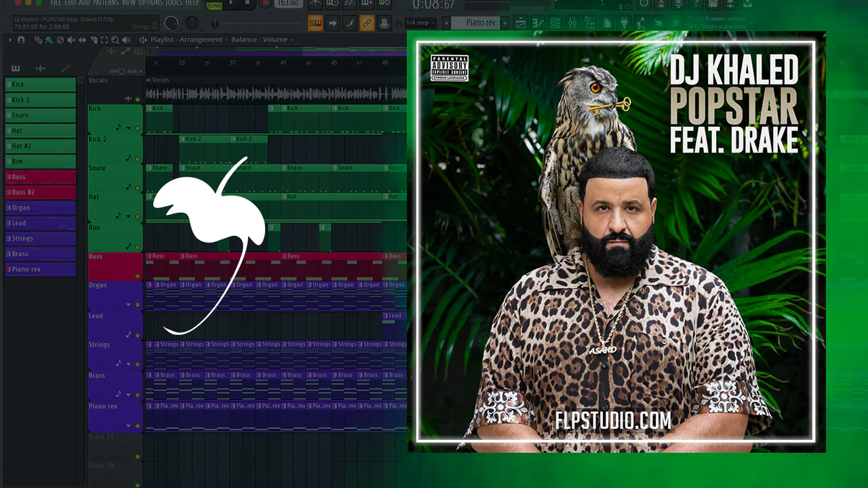
Task: Open the Piano roll view icon
Action: [x=538, y=23]
